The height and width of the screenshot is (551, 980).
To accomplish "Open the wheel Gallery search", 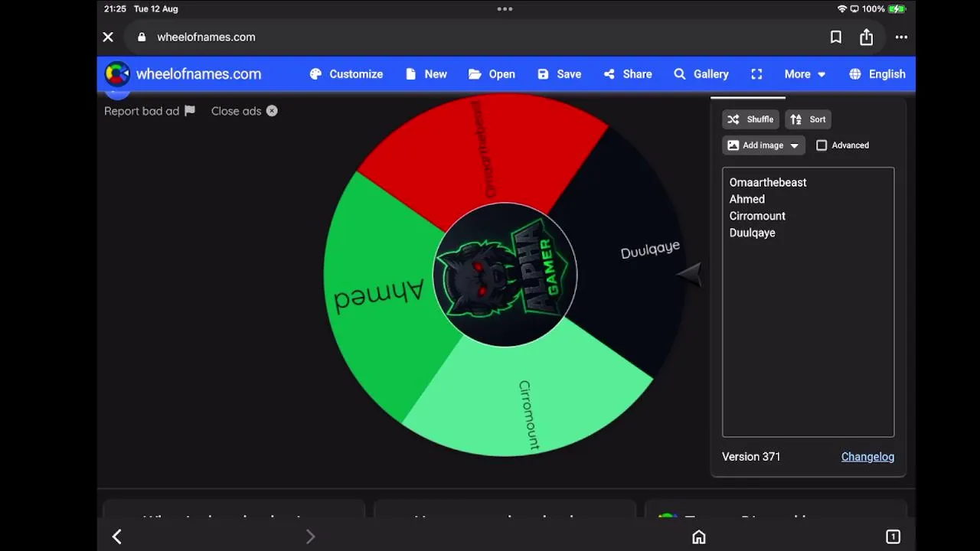I will click(701, 74).
